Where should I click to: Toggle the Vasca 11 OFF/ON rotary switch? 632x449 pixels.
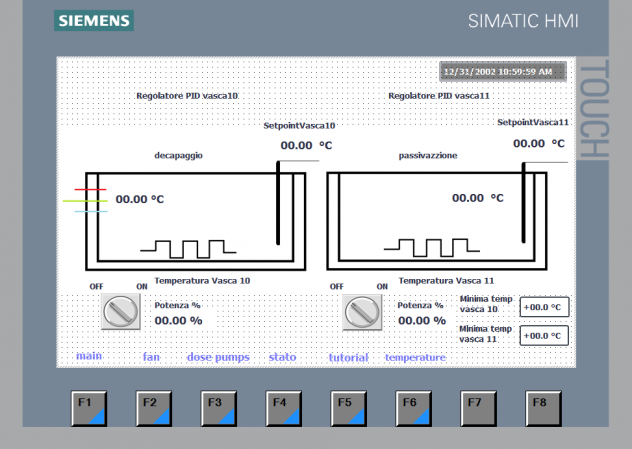362,312
